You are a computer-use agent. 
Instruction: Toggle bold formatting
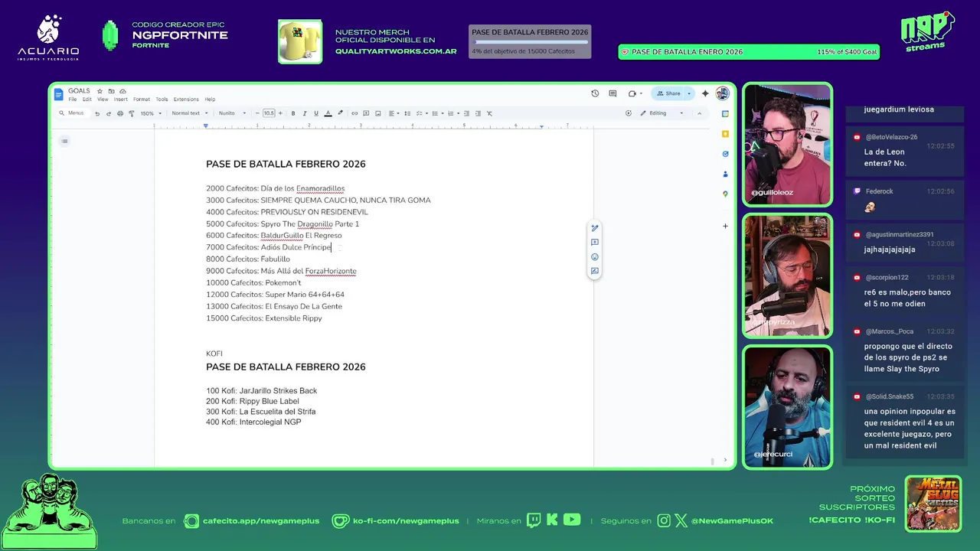(x=293, y=113)
